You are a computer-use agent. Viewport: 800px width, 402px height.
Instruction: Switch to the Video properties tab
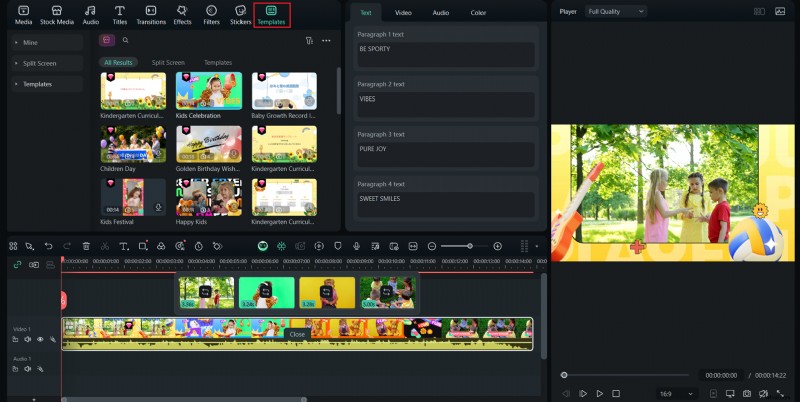[403, 13]
